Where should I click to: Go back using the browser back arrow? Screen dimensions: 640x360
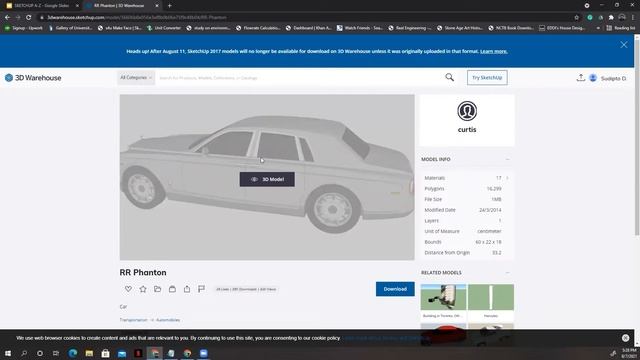[x=7, y=18]
